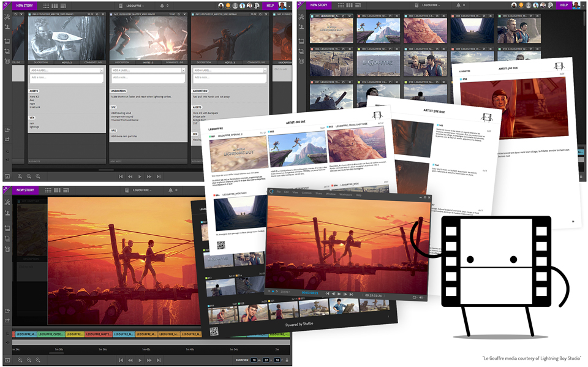
Task: Switch to column view in top-left window
Action: click(55, 6)
